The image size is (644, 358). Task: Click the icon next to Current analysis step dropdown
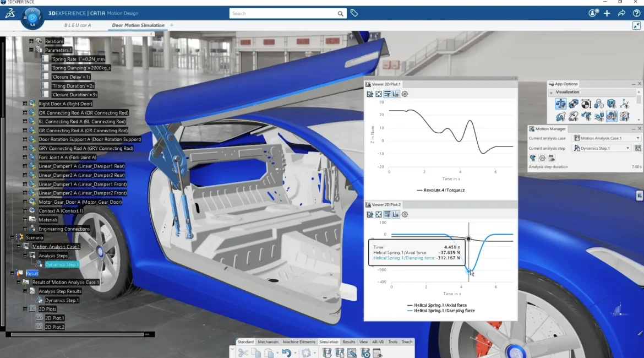637,148
